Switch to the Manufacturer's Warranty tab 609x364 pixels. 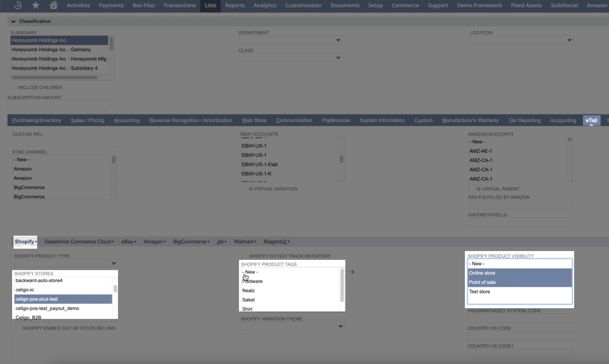pos(470,120)
